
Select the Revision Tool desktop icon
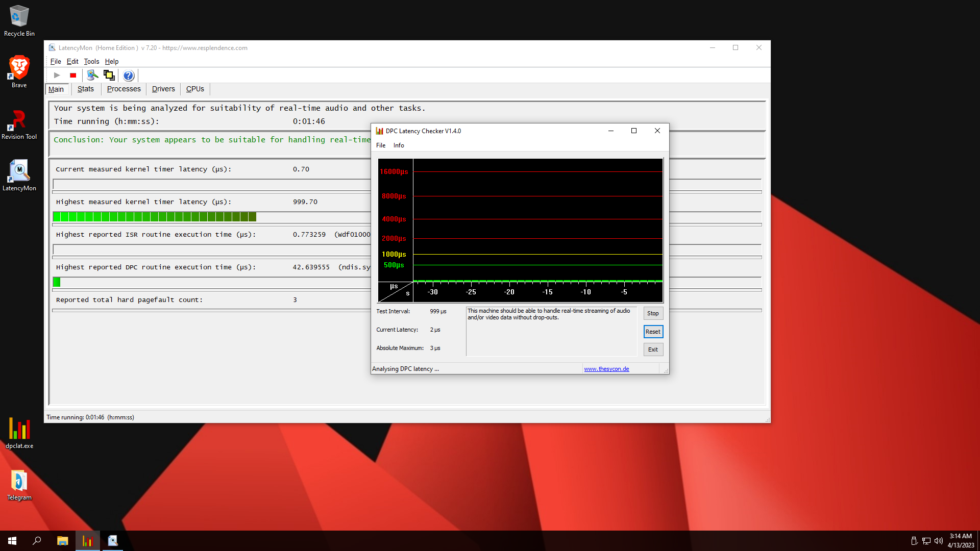[19, 124]
